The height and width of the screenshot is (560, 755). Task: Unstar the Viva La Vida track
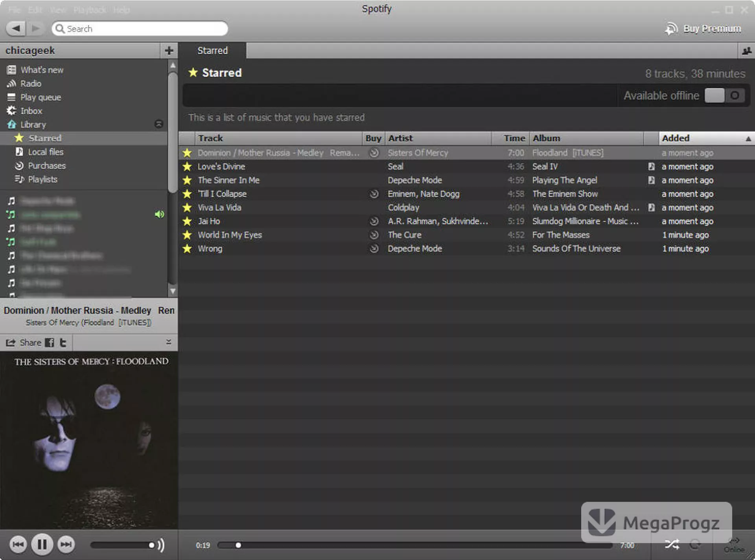(187, 207)
